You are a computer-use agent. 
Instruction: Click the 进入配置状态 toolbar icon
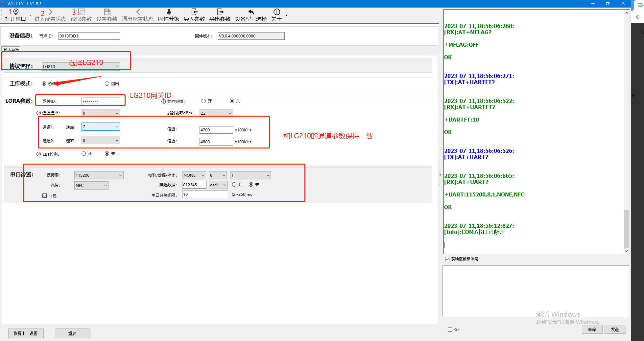[x=50, y=12]
